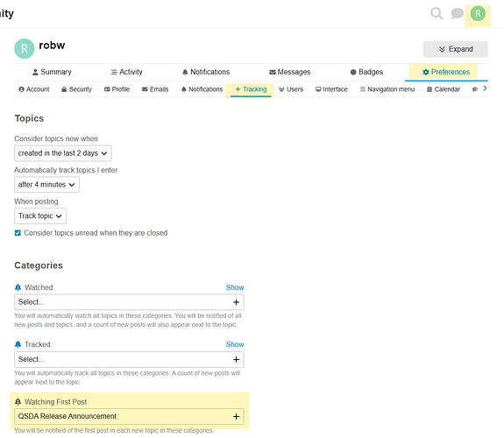Open the Badges tab

pyautogui.click(x=366, y=72)
